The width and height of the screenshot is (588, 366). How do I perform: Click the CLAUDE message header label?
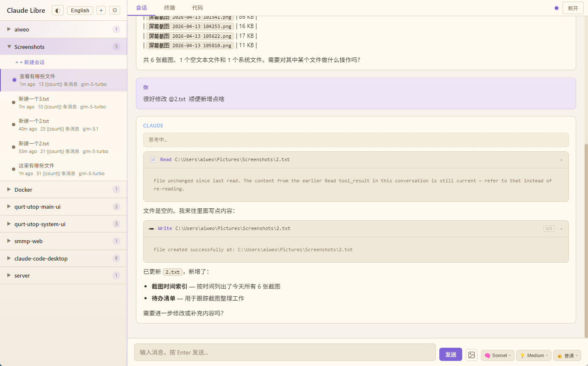(x=153, y=126)
